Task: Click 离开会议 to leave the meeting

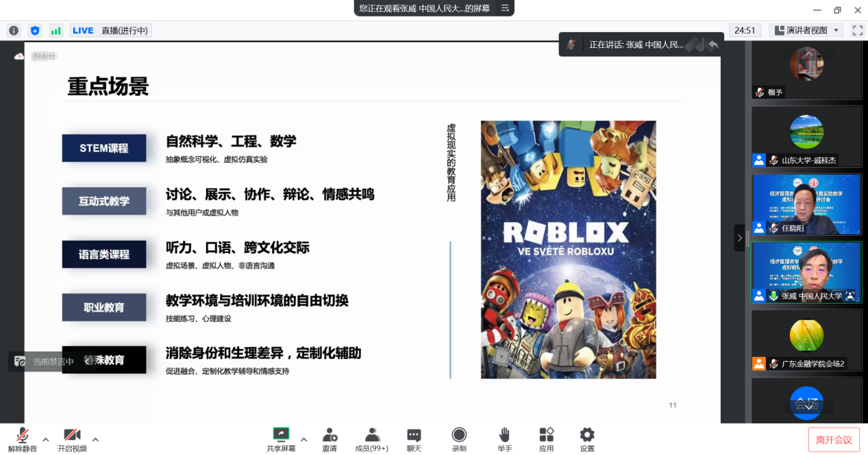Action: (x=834, y=440)
